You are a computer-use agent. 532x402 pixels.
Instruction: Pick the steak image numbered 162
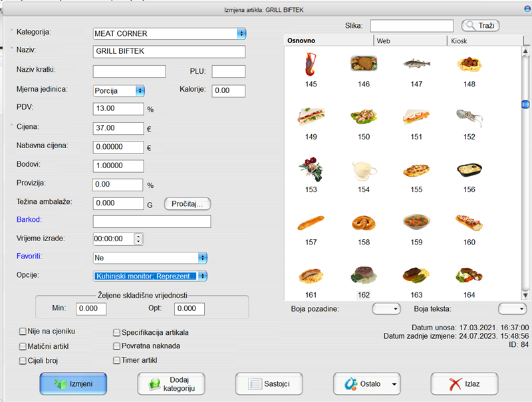[x=363, y=274]
